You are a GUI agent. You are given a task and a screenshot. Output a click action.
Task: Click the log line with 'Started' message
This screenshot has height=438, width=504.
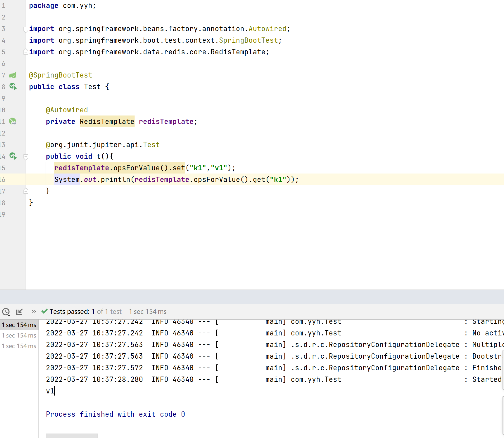click(x=274, y=379)
